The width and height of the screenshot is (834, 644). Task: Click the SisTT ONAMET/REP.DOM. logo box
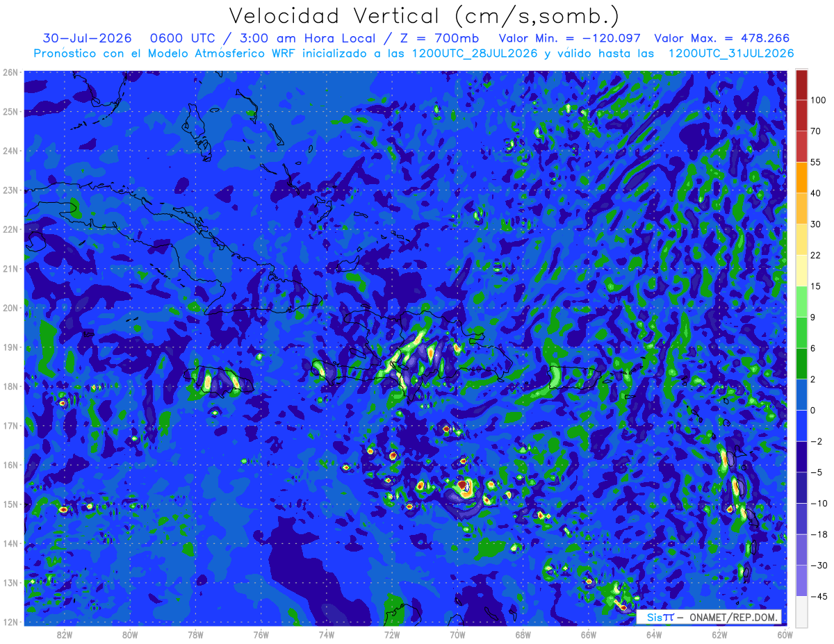(709, 617)
